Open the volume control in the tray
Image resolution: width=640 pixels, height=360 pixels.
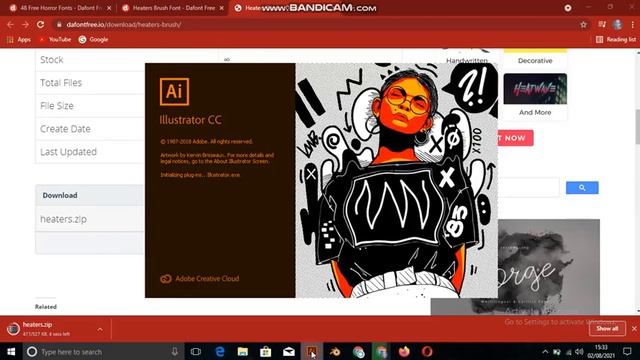coord(579,352)
